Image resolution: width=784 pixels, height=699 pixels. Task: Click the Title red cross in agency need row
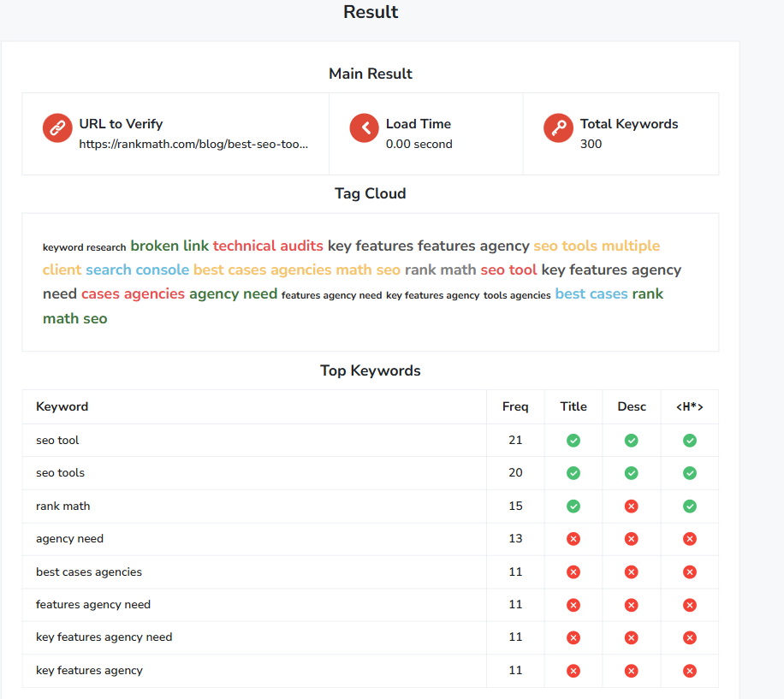tap(573, 539)
